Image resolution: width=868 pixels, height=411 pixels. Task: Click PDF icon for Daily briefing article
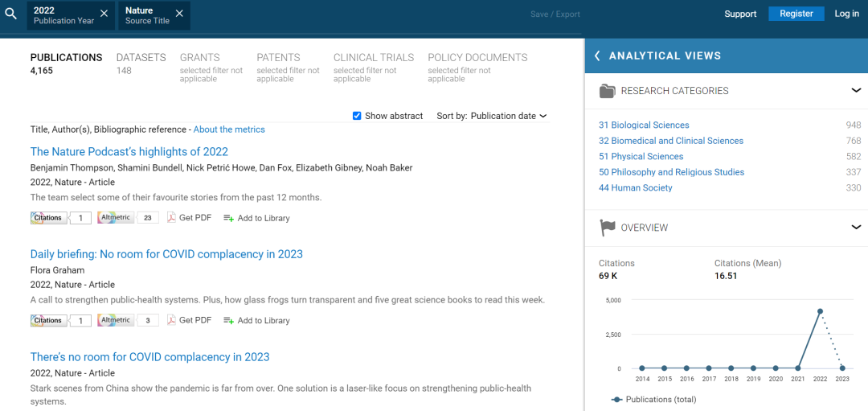[172, 320]
